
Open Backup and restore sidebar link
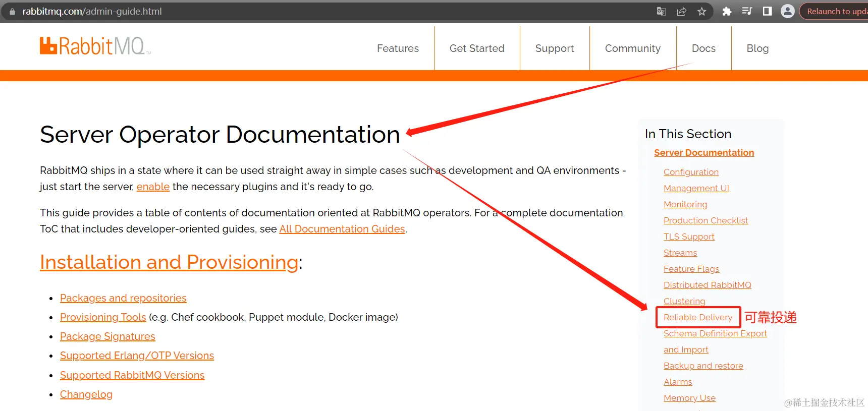(703, 366)
